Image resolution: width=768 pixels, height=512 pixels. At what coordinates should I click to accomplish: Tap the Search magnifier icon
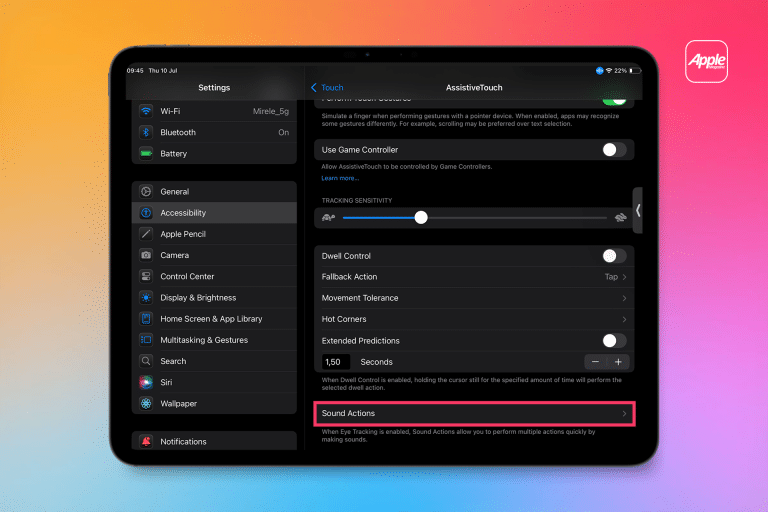[x=146, y=361]
